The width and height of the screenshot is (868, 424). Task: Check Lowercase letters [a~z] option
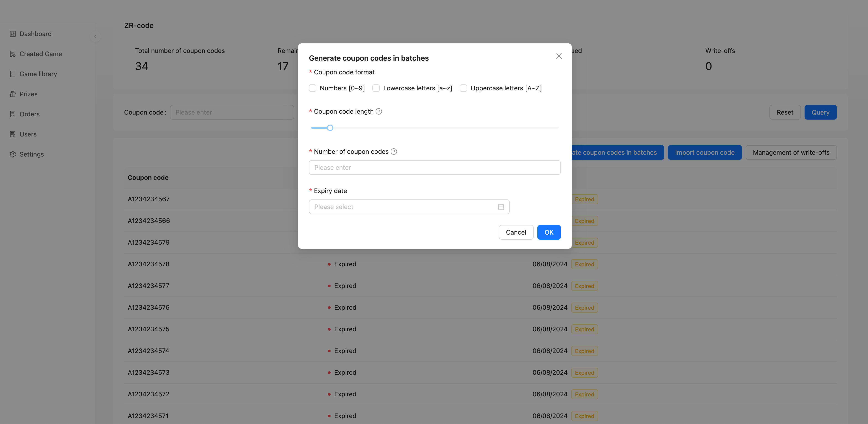click(x=376, y=88)
